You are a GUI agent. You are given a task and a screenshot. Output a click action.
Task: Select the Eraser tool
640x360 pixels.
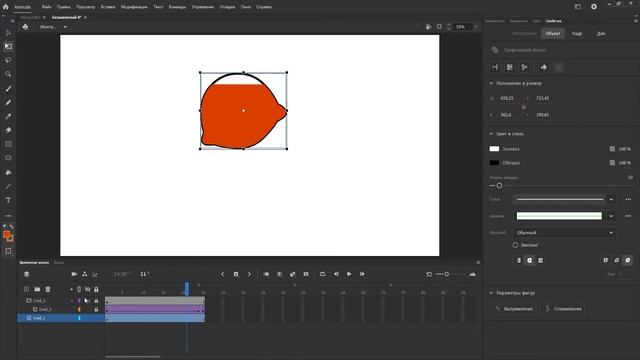(x=8, y=130)
